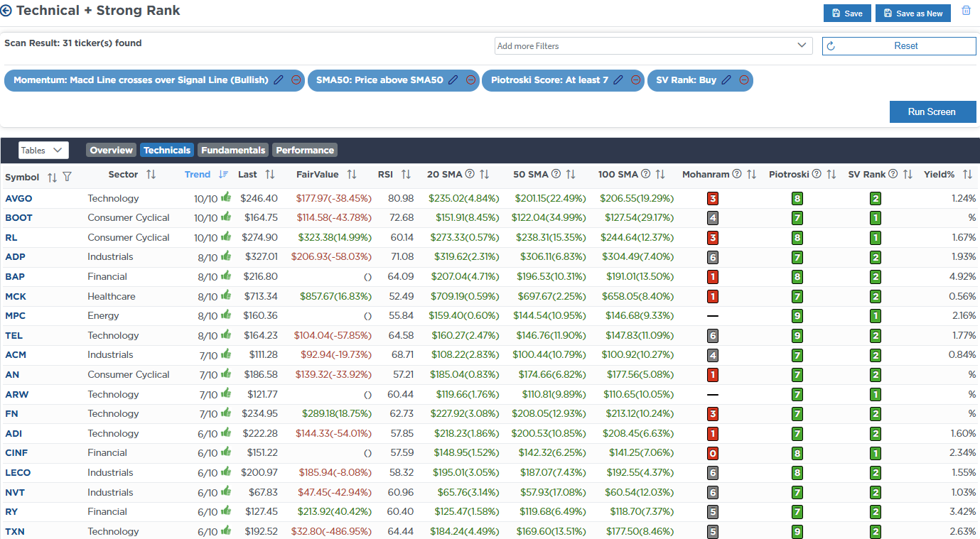Edit the SV Rank Buy filter
980x539 pixels.
pos(726,80)
